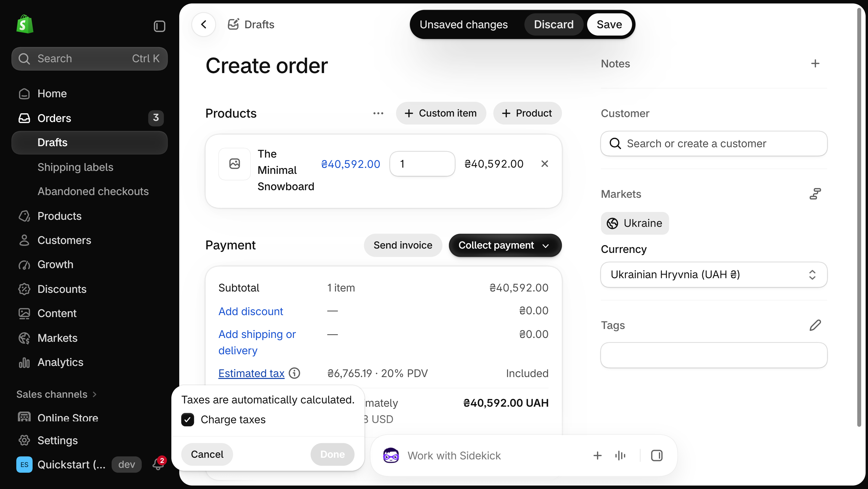Viewport: 868px width, 489px height.
Task: Show the Estimated tax info icon
Action: tap(294, 374)
